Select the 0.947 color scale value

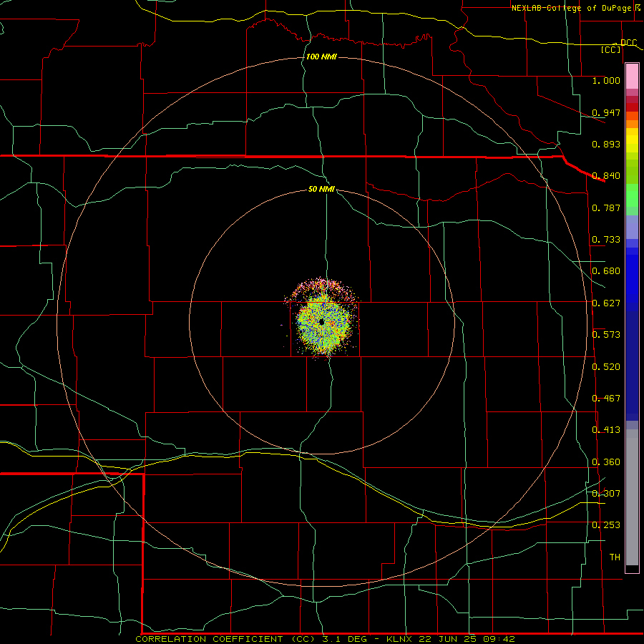[x=606, y=112]
